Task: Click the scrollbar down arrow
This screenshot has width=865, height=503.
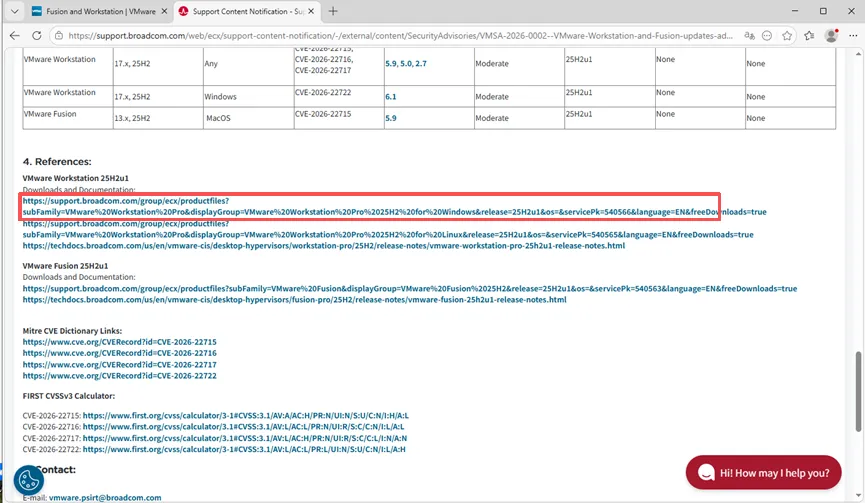Action: 858,495
